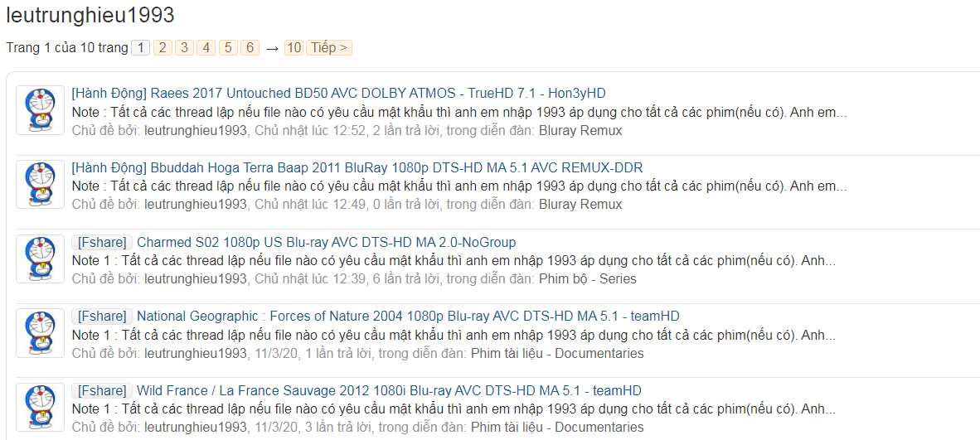Click the [Fshare] tag on Charmed S02 thread
Screen dimensions: 980x440
coord(102,242)
